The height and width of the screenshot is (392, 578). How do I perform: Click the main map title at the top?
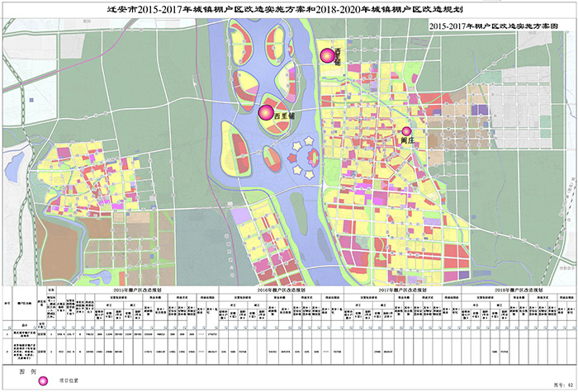[288, 8]
